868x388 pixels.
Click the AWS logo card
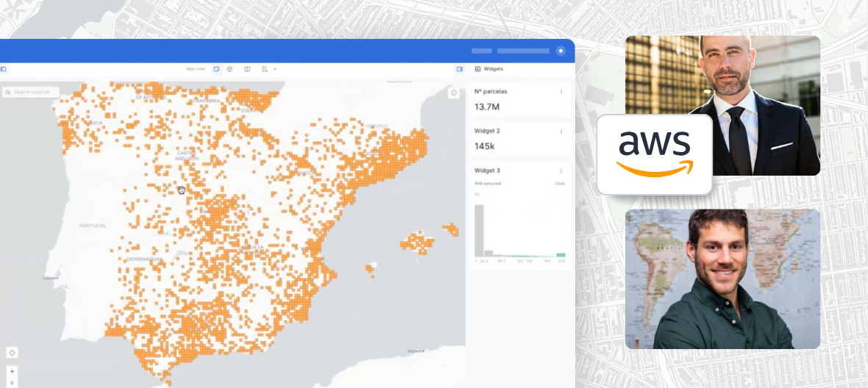[655, 154]
